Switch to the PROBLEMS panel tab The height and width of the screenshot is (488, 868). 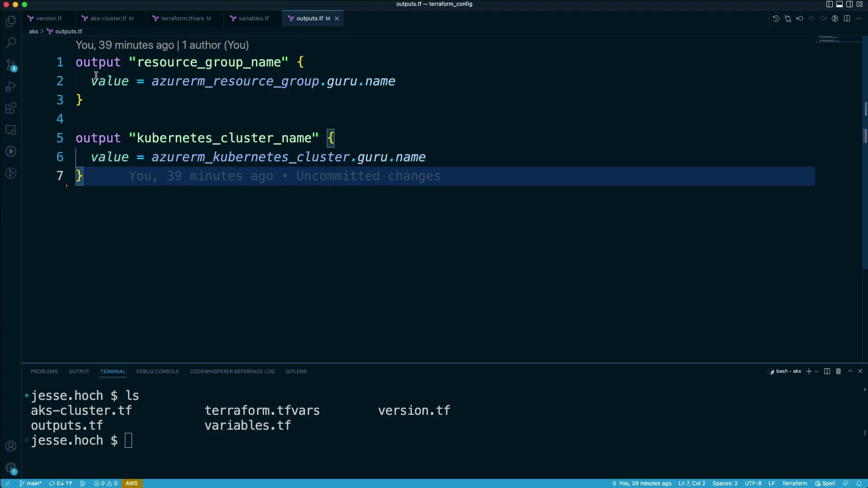point(44,371)
